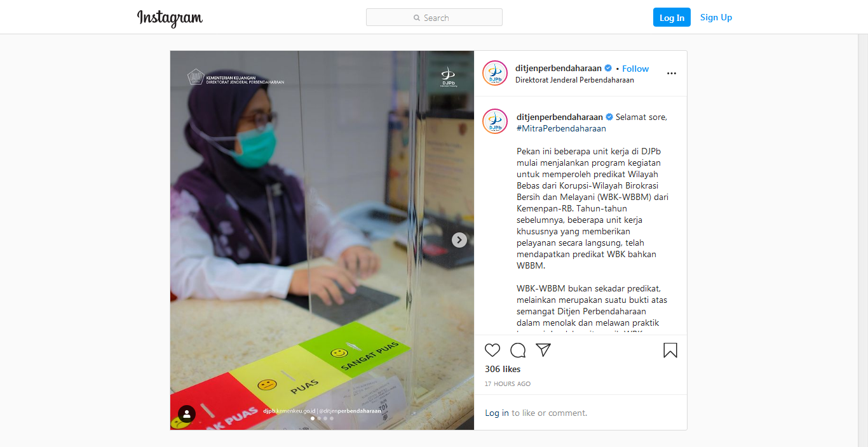View the 306 likes list
This screenshot has height=447, width=868.
tap(503, 369)
